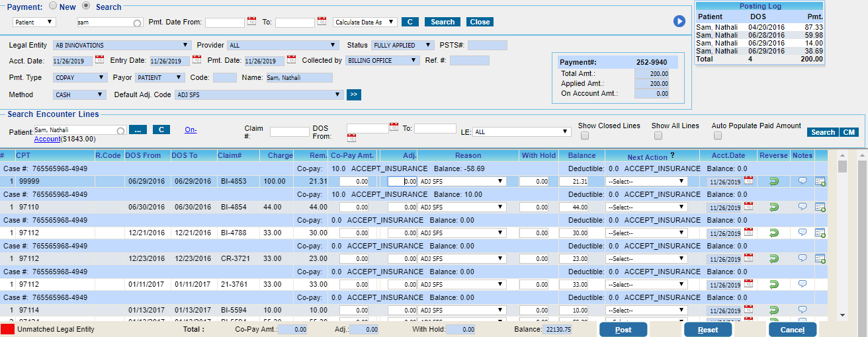Expand Legal Entity AB INNOVATIONS dropdown

(122, 46)
